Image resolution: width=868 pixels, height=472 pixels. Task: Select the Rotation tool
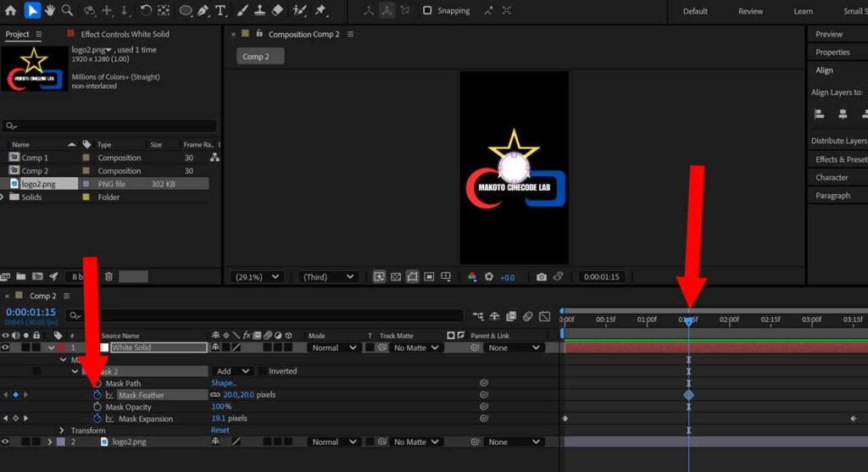146,10
